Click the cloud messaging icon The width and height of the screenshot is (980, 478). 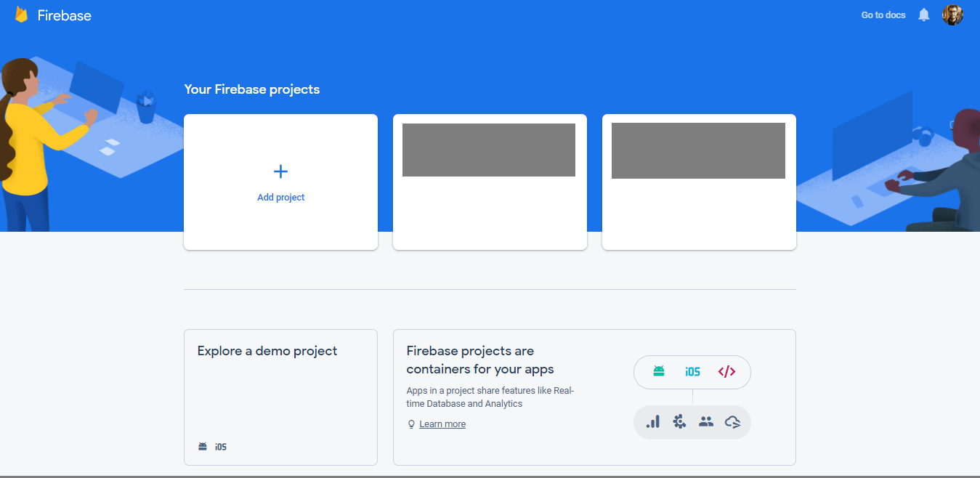pyautogui.click(x=732, y=422)
